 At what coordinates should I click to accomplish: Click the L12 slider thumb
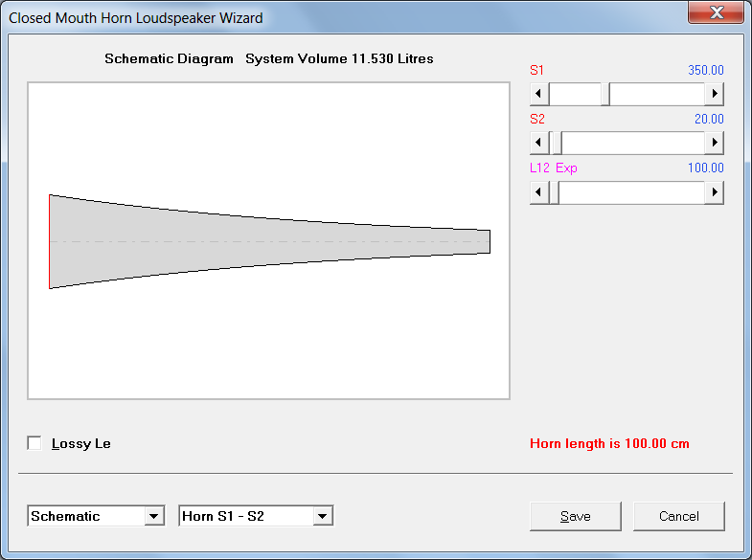point(554,192)
